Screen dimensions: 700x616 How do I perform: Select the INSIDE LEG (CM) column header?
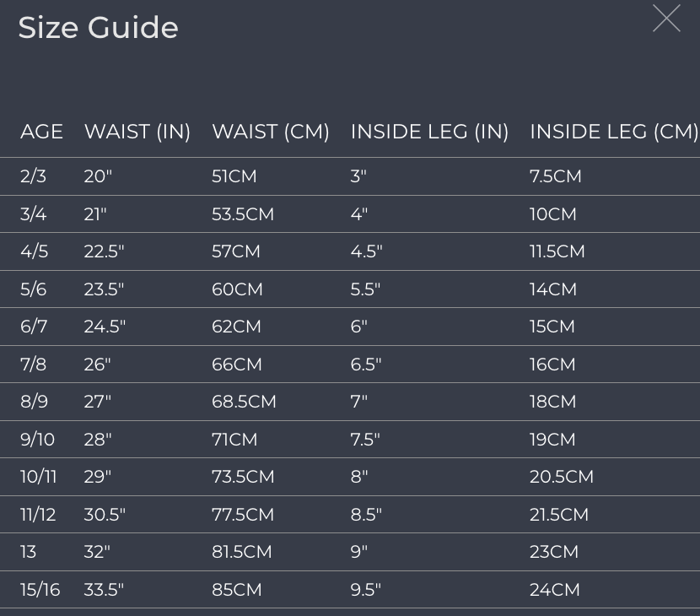tap(614, 132)
